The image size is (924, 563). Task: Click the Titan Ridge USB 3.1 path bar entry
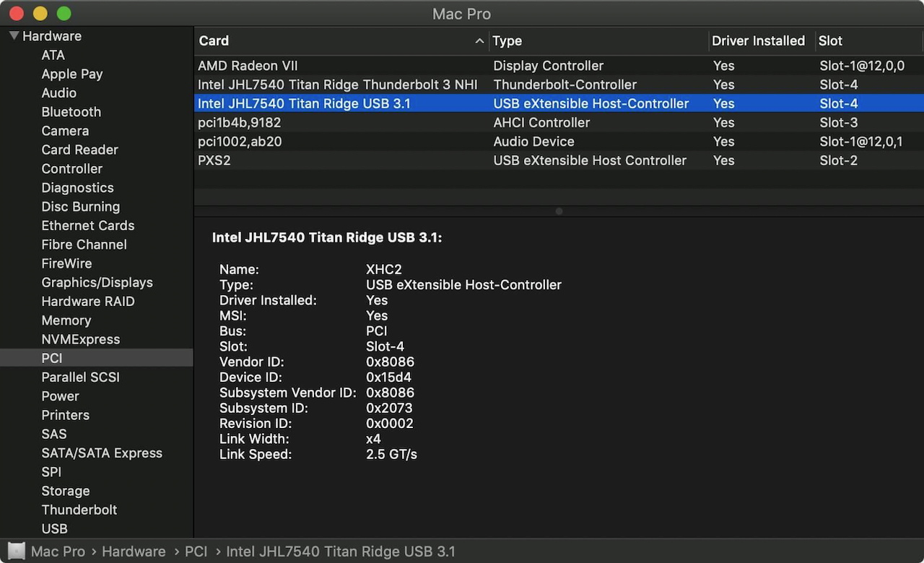pos(341,551)
